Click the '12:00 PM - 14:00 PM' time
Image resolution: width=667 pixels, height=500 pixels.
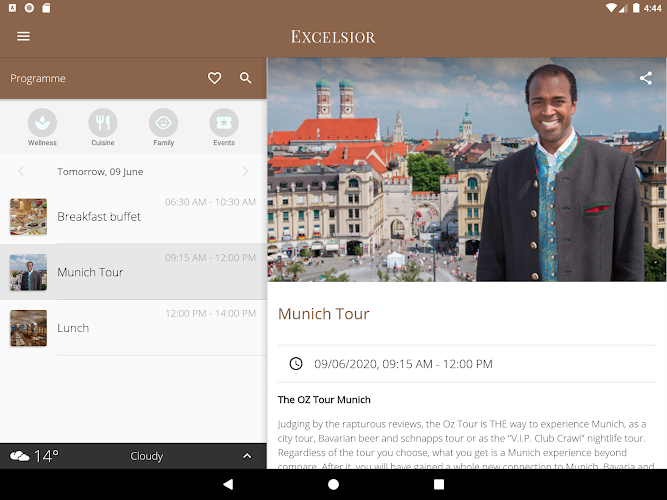[x=211, y=314]
